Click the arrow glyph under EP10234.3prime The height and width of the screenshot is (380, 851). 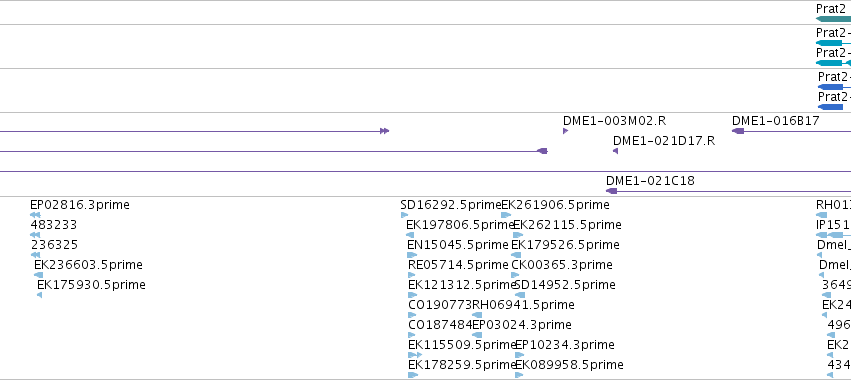click(x=519, y=356)
